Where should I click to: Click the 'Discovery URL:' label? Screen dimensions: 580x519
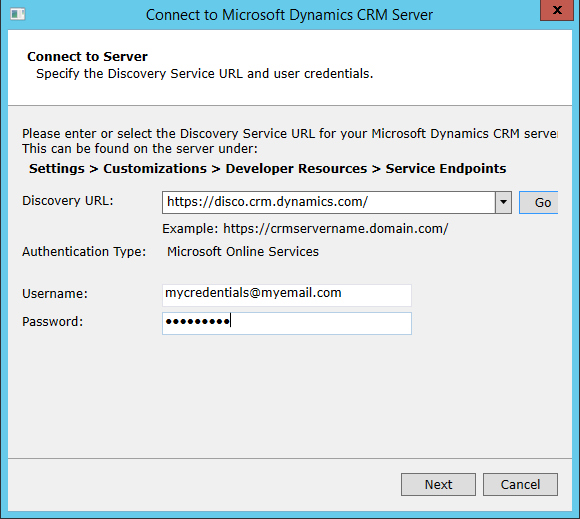tap(68, 201)
